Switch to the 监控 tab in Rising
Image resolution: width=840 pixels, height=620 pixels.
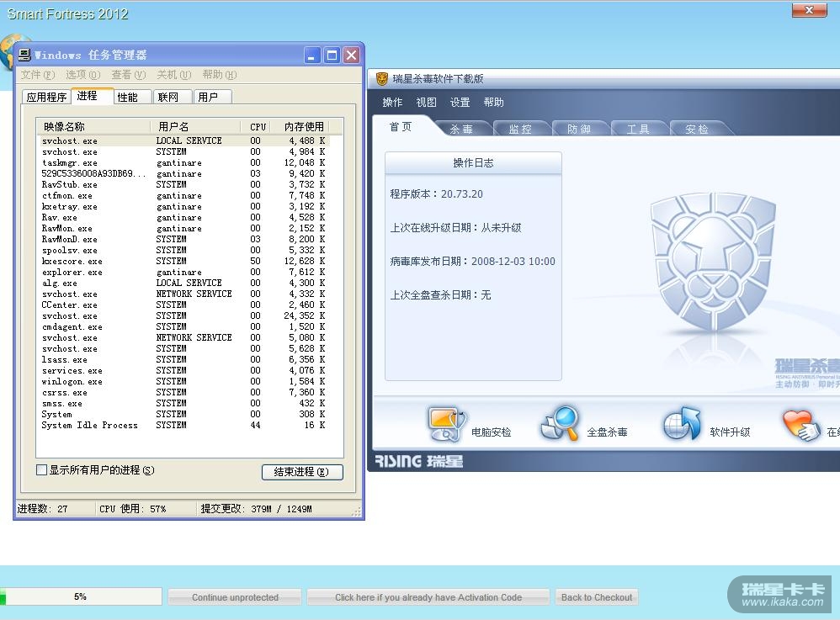pos(520,129)
